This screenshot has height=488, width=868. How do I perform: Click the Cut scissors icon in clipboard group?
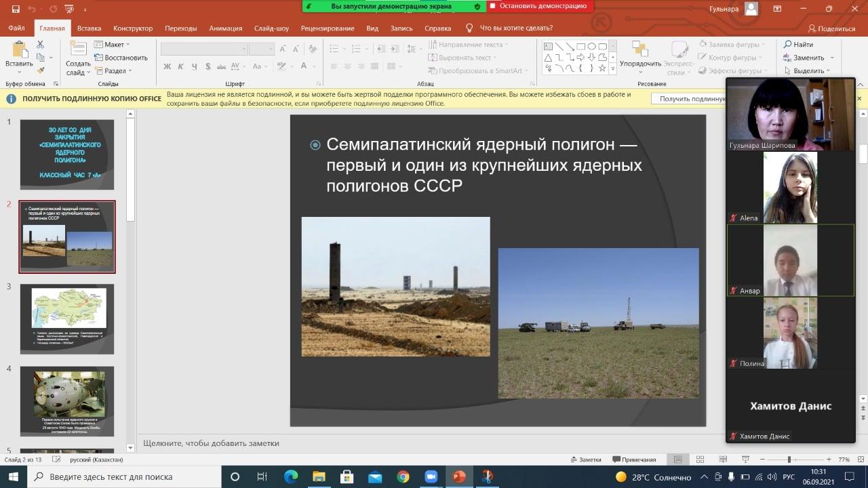pyautogui.click(x=40, y=45)
